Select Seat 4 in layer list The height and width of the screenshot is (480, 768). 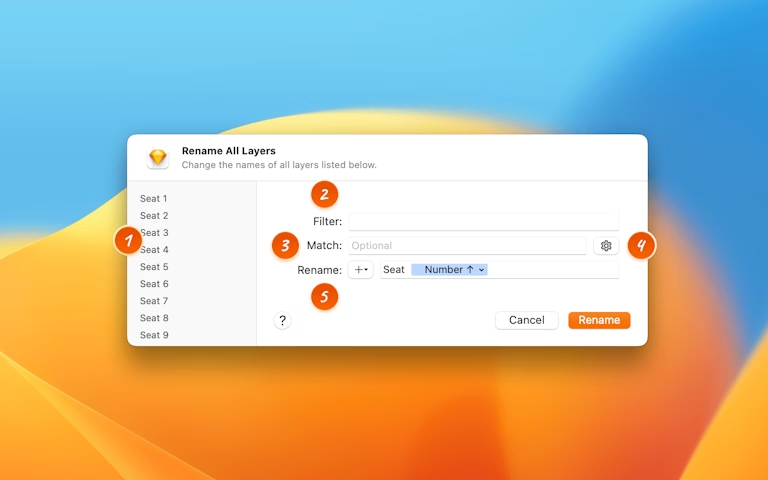coord(154,250)
